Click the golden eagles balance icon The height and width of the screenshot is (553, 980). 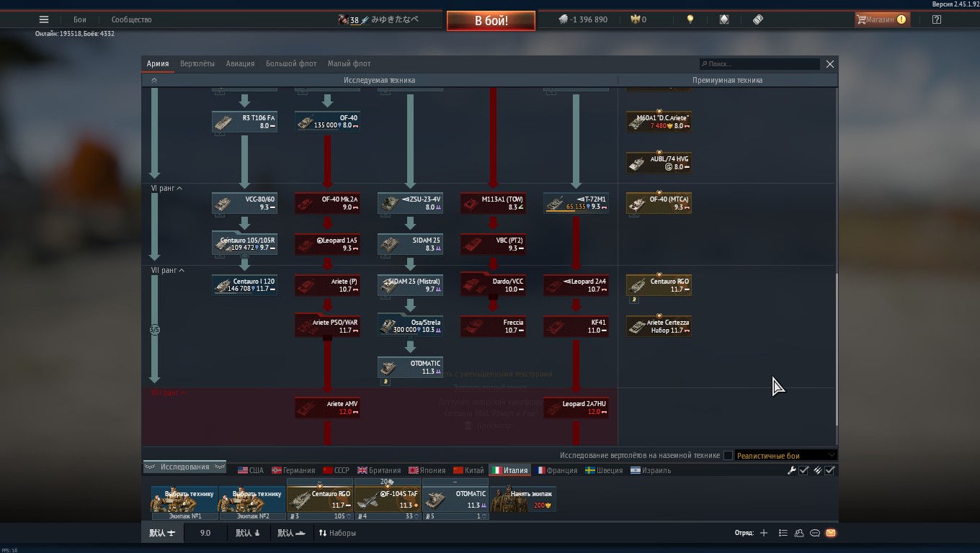coord(635,19)
